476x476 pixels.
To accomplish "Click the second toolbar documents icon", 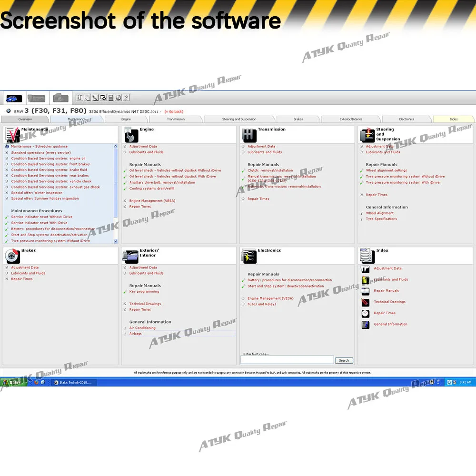I will 88,98.
